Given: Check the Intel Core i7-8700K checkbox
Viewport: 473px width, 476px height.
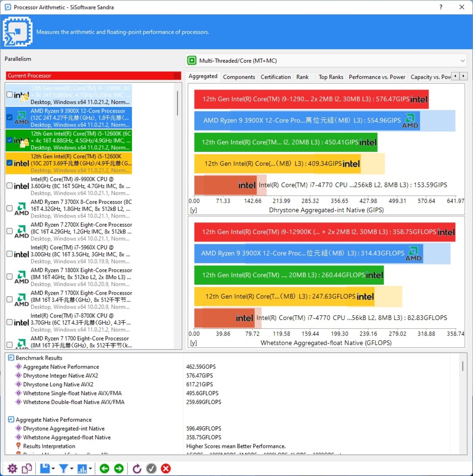Looking at the screenshot, I should pos(9,322).
